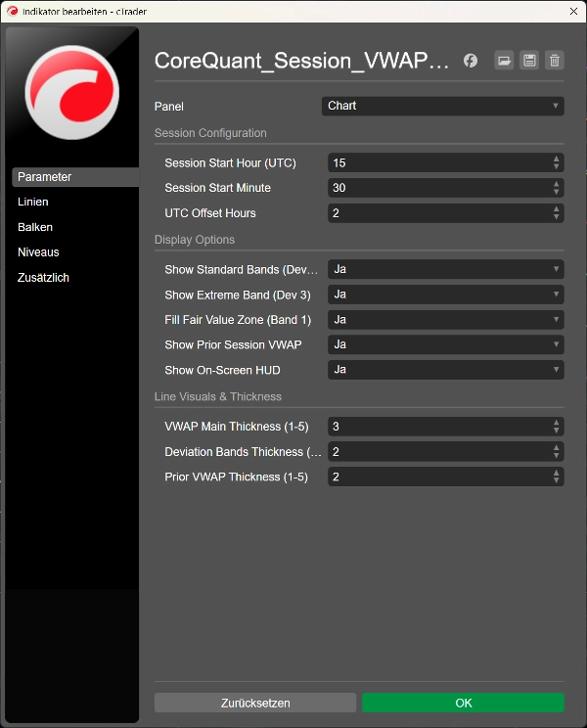Increase Prior VWAP Thickness with up arrow
Screen dimensions: 587x728
556,473
